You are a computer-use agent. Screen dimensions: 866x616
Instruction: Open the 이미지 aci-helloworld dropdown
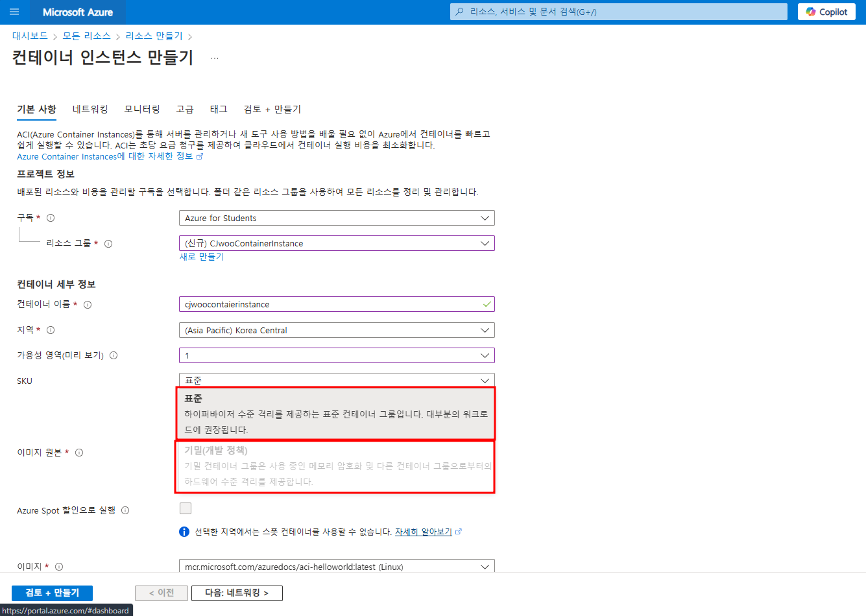[x=337, y=566]
